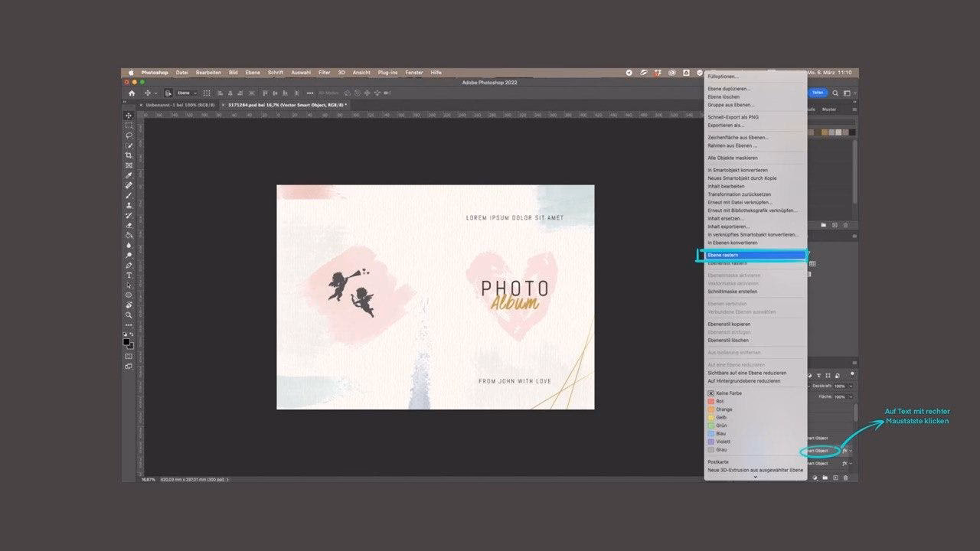The height and width of the screenshot is (551, 980).
Task: Choose 'Ebene rastern' in context menu
Action: [755, 255]
